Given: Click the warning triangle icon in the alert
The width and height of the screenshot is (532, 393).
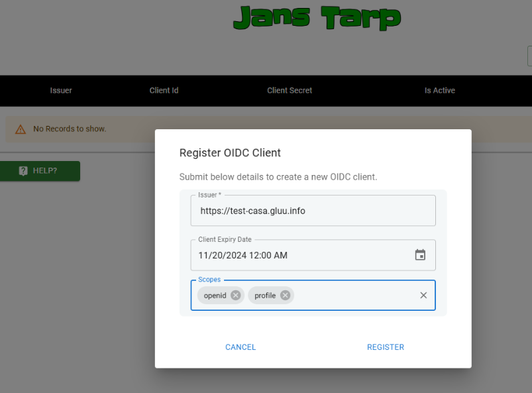Looking at the screenshot, I should pyautogui.click(x=21, y=129).
